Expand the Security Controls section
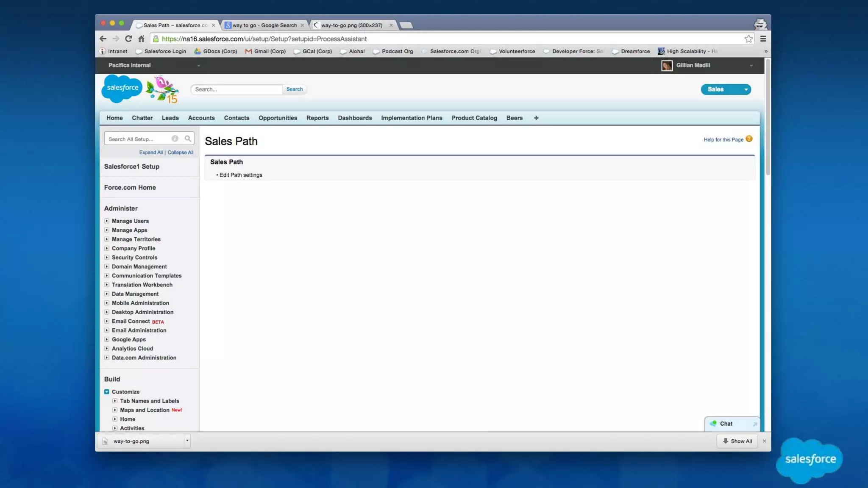 click(x=107, y=257)
